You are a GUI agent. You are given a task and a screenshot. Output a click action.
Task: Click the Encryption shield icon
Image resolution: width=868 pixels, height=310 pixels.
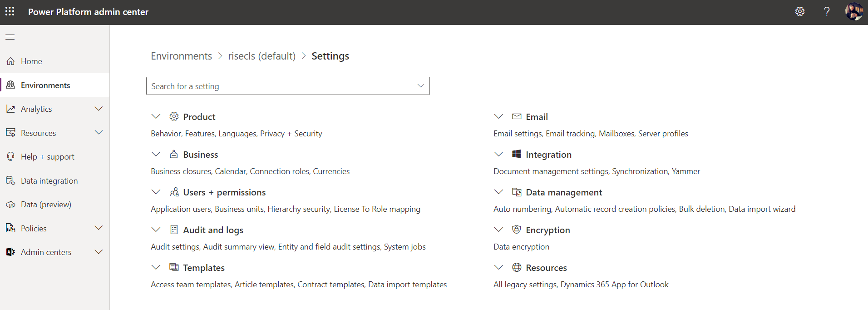[516, 230]
